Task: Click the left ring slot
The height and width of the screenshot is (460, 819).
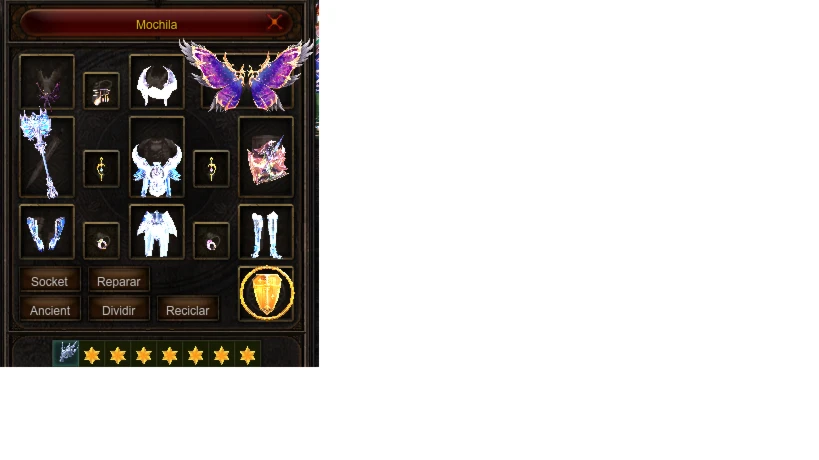Action: (101, 241)
